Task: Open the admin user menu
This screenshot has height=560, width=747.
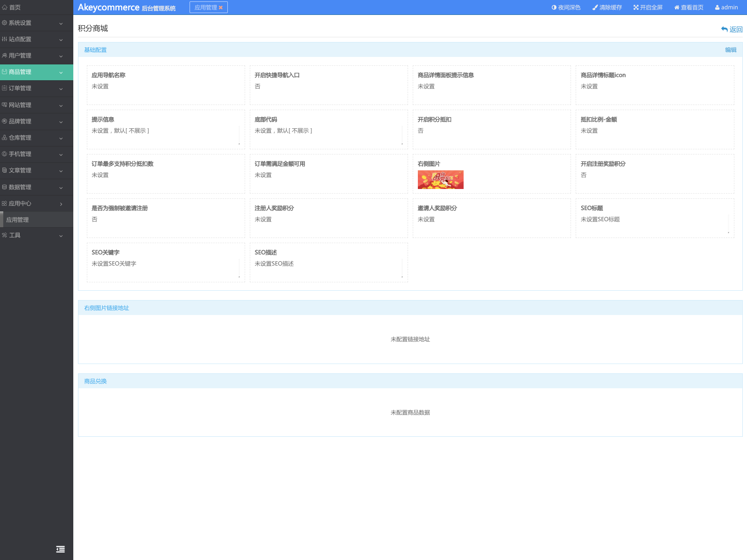Action: (726, 7)
